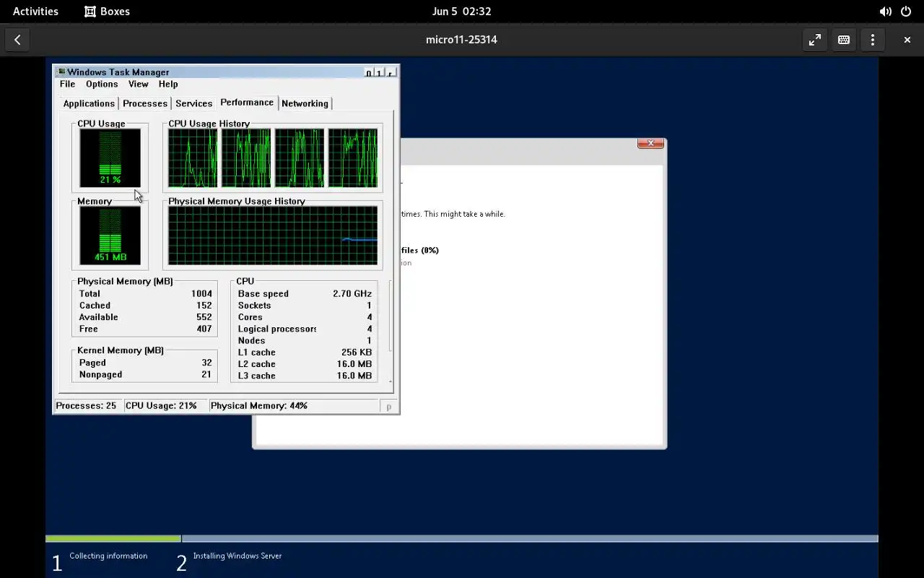
Task: Open the power menu in the top bar
Action: pyautogui.click(x=906, y=12)
